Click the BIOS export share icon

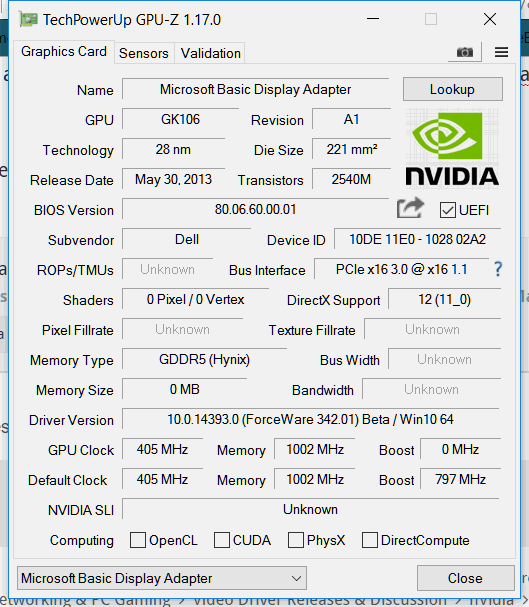point(410,208)
